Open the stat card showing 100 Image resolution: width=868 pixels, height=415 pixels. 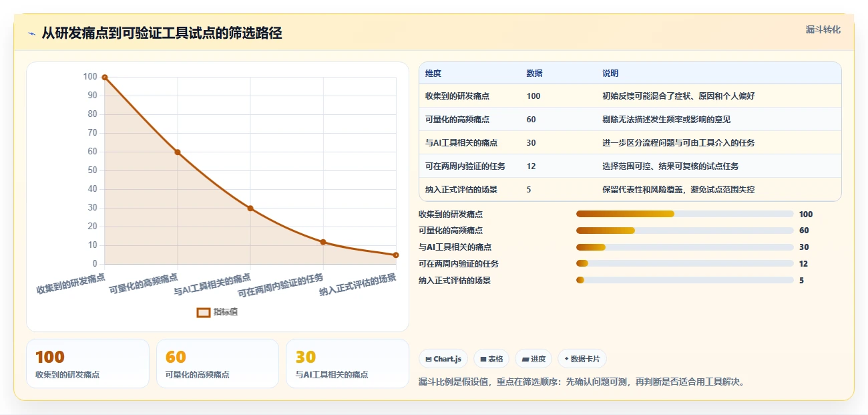click(87, 364)
